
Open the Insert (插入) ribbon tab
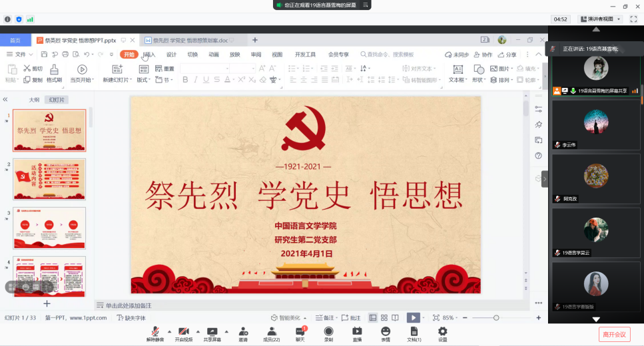click(149, 55)
